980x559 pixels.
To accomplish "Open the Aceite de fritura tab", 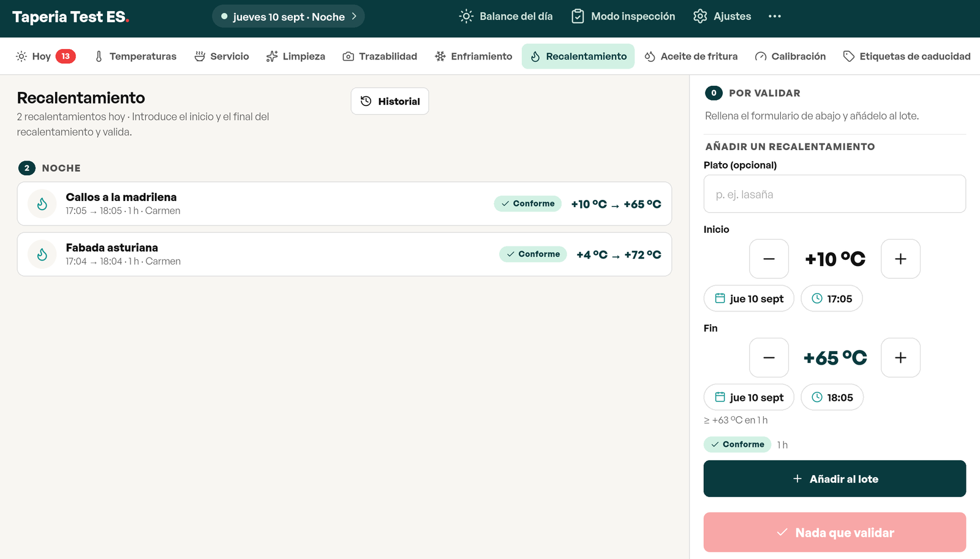I will point(691,56).
